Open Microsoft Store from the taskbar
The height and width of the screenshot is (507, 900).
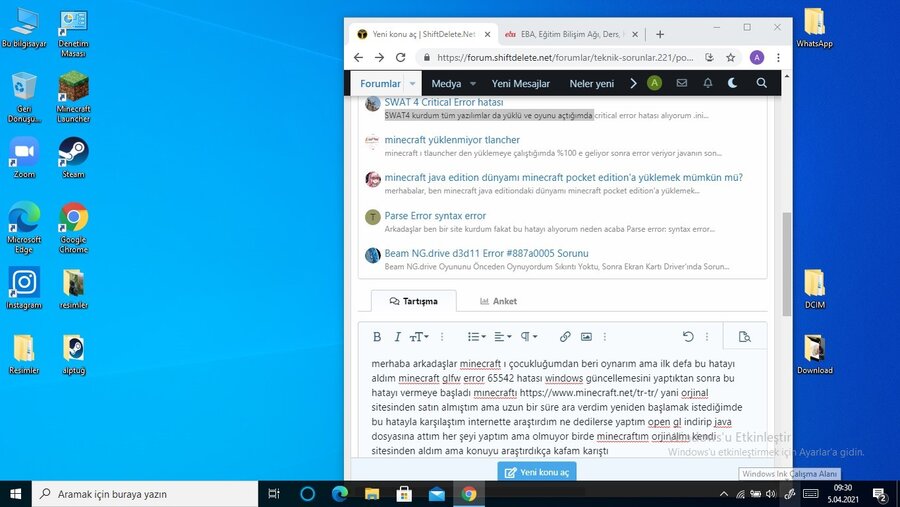(404, 494)
